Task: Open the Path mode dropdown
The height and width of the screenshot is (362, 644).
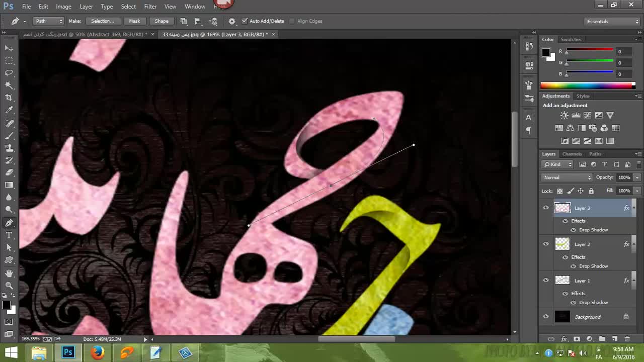Action: 48,21
